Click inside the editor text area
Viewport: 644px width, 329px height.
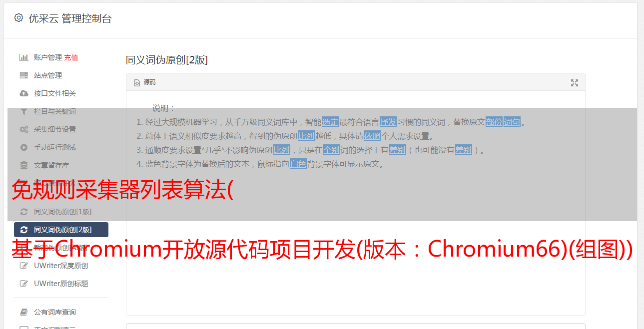355,240
